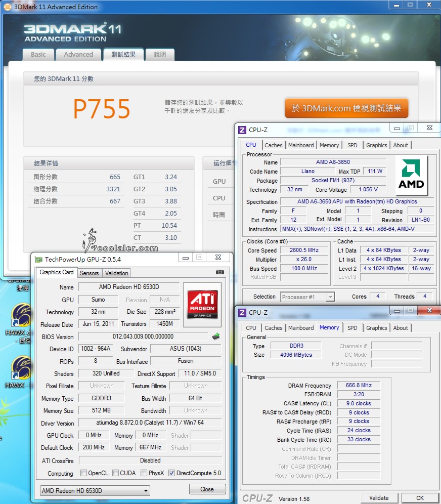
Task: Click the Driver Version field in GPU-Z
Action: (150, 423)
